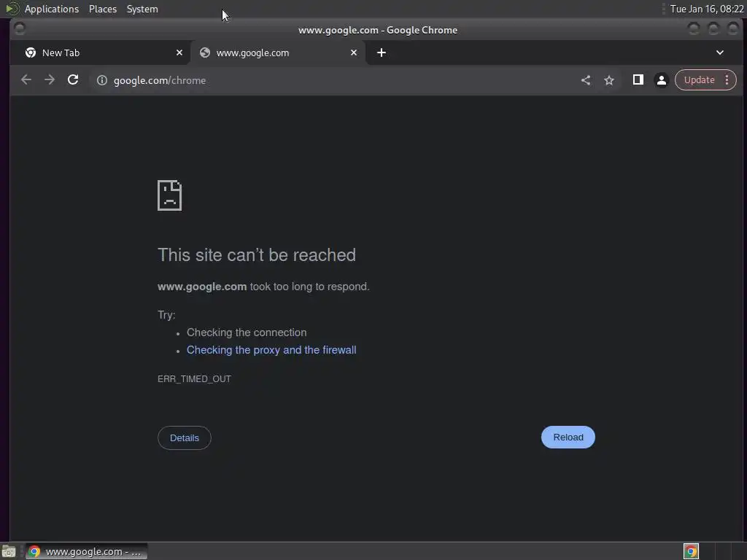Open a new tab with plus button
The height and width of the screenshot is (560, 747).
[x=382, y=52]
